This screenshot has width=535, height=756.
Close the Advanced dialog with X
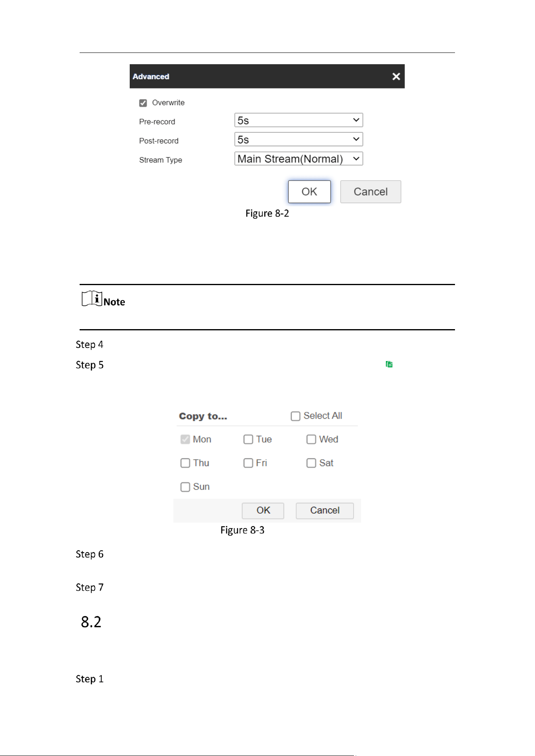click(x=396, y=76)
